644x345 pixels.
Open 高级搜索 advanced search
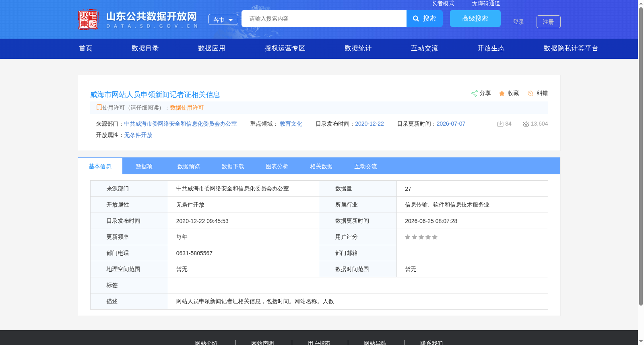(475, 19)
